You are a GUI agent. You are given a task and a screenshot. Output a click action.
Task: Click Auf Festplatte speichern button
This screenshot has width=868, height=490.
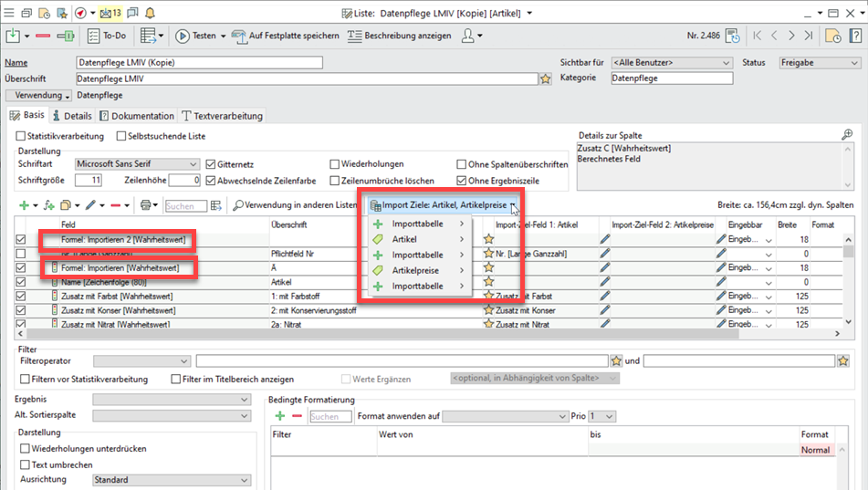pyautogui.click(x=282, y=36)
